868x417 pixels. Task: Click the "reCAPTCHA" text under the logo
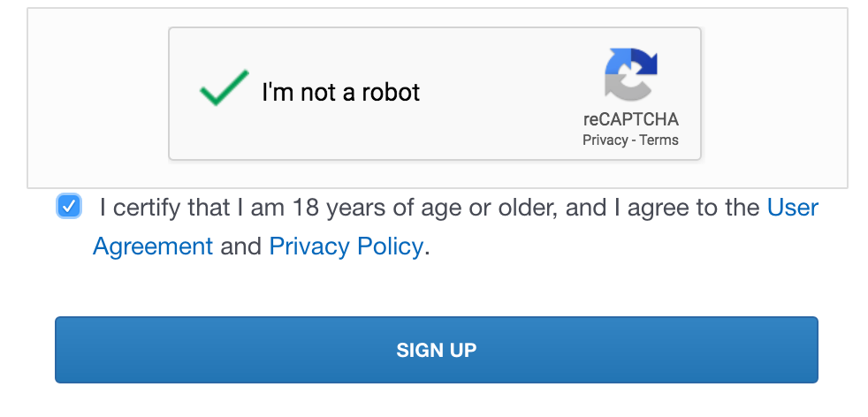click(x=631, y=120)
